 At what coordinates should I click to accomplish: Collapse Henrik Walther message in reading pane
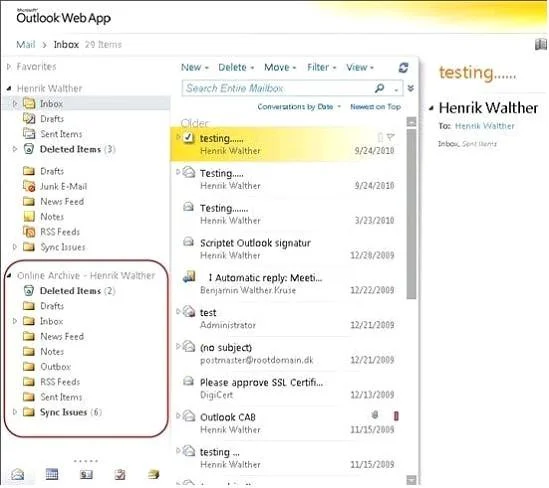[x=431, y=108]
